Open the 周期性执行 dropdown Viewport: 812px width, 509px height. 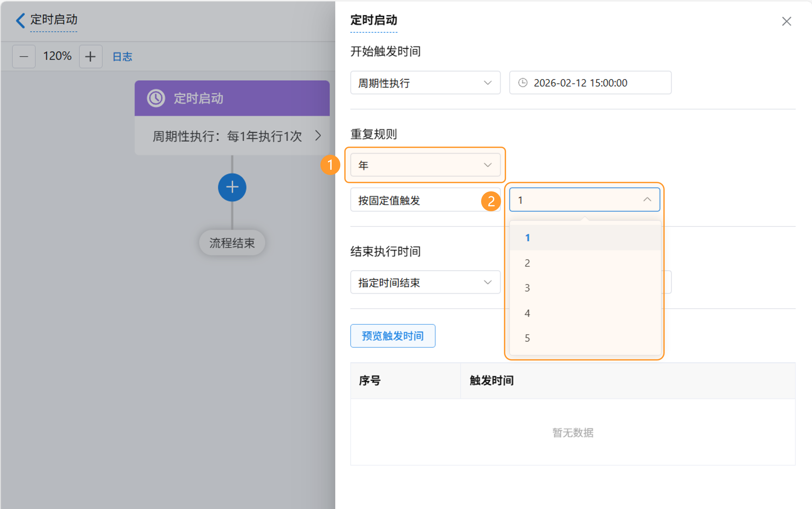425,83
